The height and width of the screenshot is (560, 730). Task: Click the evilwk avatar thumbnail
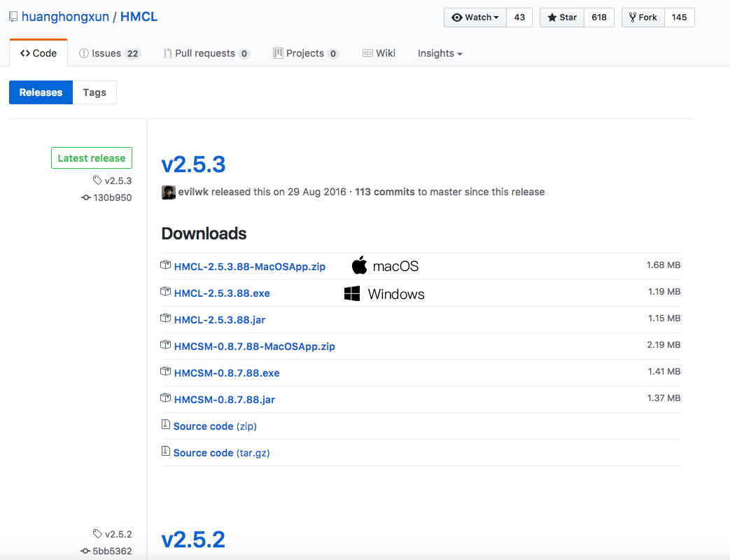pos(168,192)
